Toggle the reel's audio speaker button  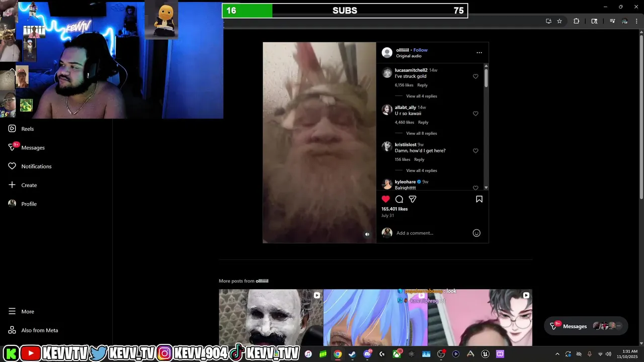coord(367,234)
